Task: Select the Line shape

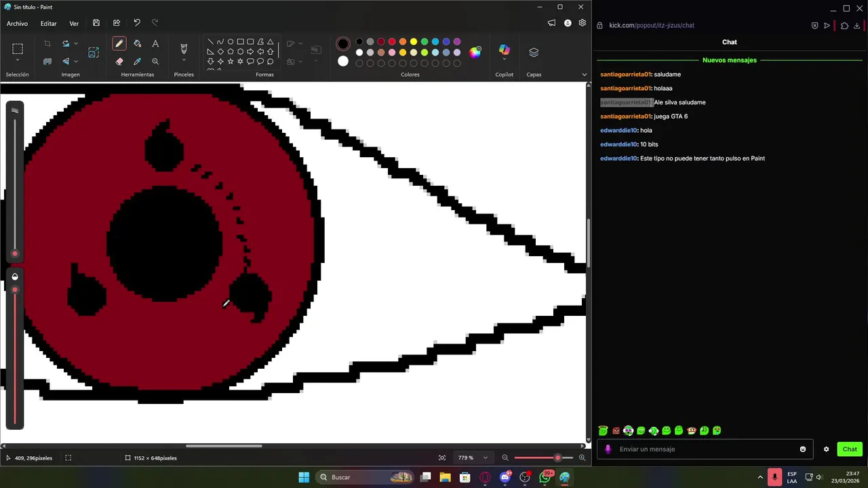Action: 210,41
